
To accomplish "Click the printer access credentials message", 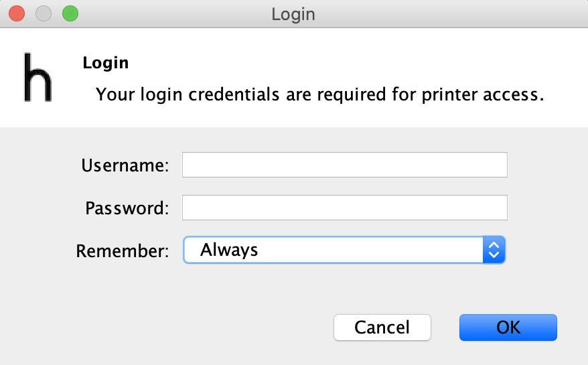I will click(x=319, y=94).
